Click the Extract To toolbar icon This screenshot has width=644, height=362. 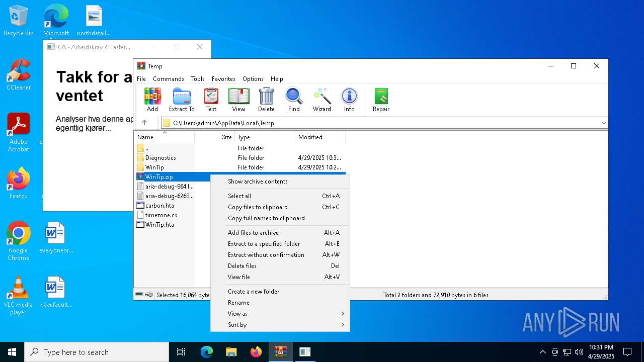point(182,100)
